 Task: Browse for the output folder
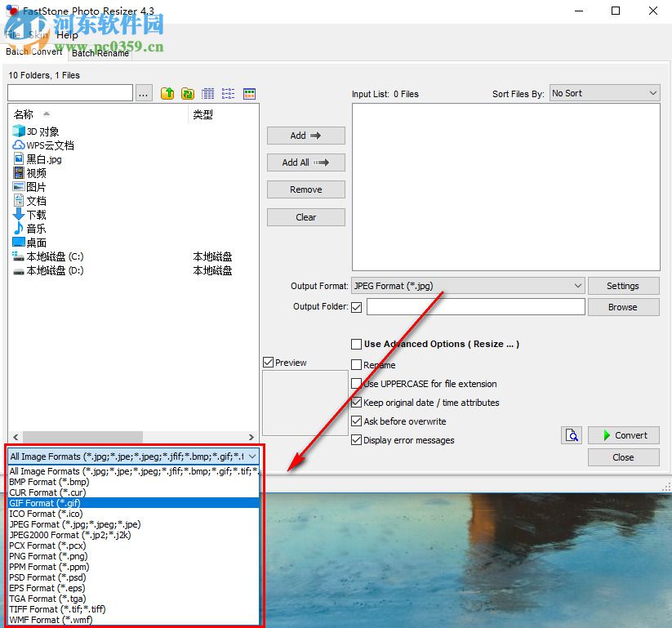623,307
